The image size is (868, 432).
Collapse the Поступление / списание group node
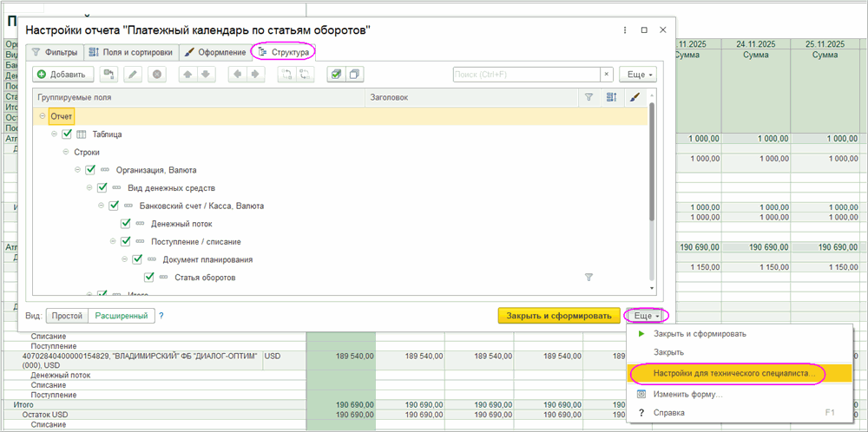(x=113, y=241)
